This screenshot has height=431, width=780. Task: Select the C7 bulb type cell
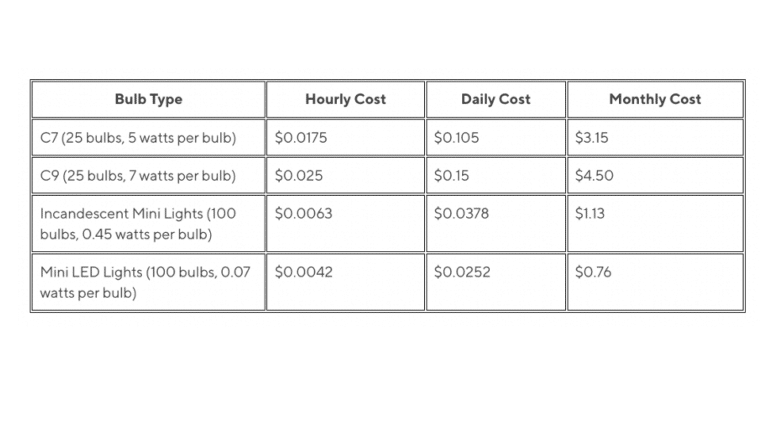[x=138, y=137]
